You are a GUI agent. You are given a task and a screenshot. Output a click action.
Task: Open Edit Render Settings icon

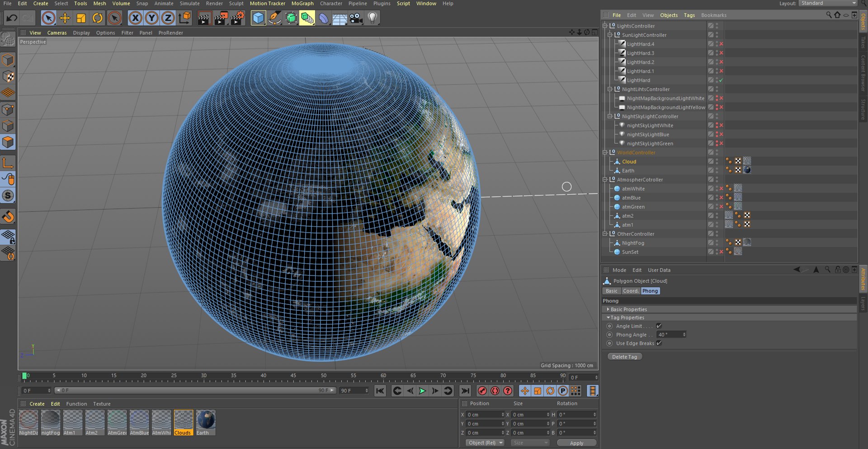238,18
